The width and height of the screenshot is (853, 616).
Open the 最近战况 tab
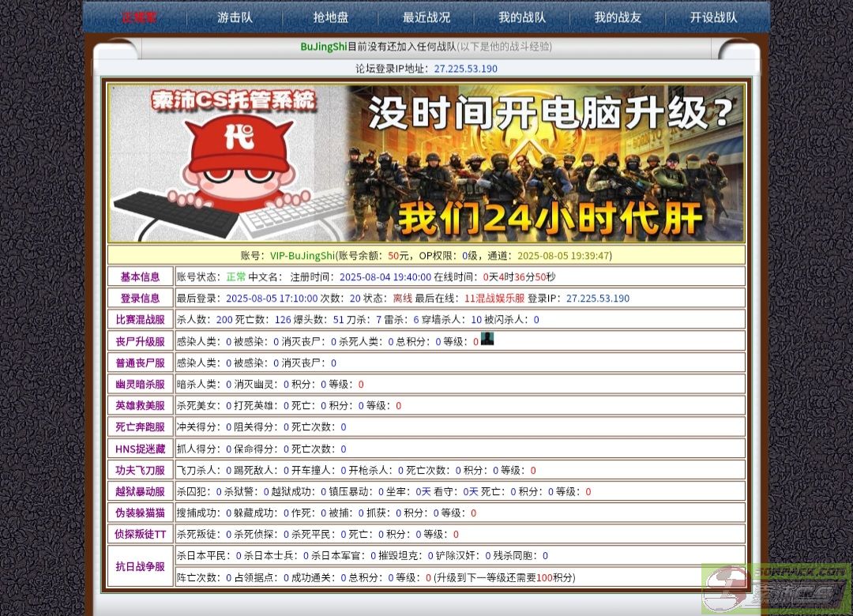pos(426,17)
